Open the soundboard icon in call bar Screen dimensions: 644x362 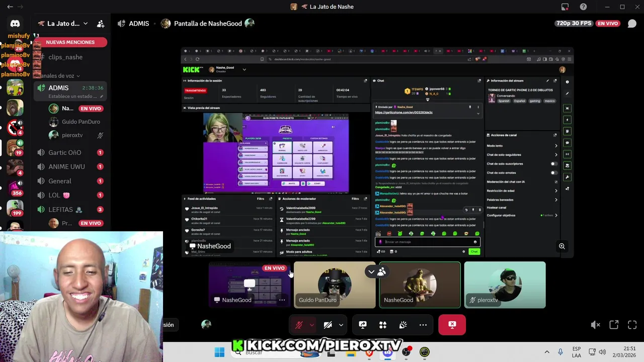coord(403,325)
